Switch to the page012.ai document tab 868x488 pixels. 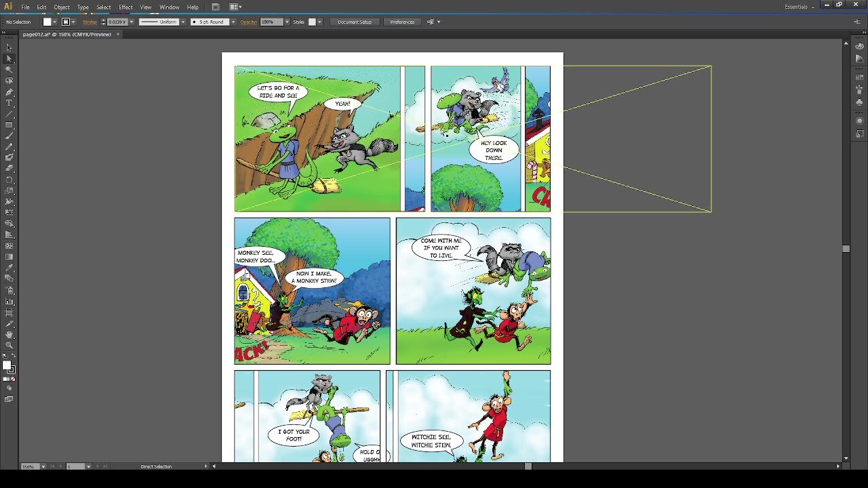click(x=66, y=34)
